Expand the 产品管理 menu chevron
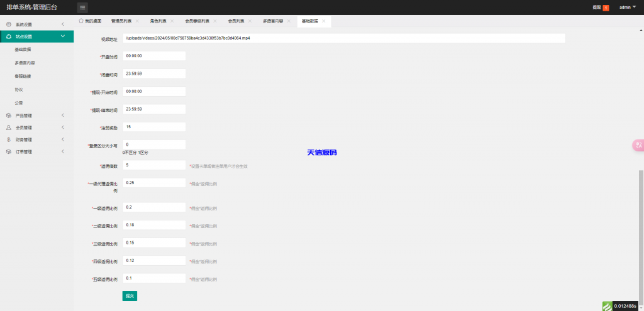 coord(63,116)
